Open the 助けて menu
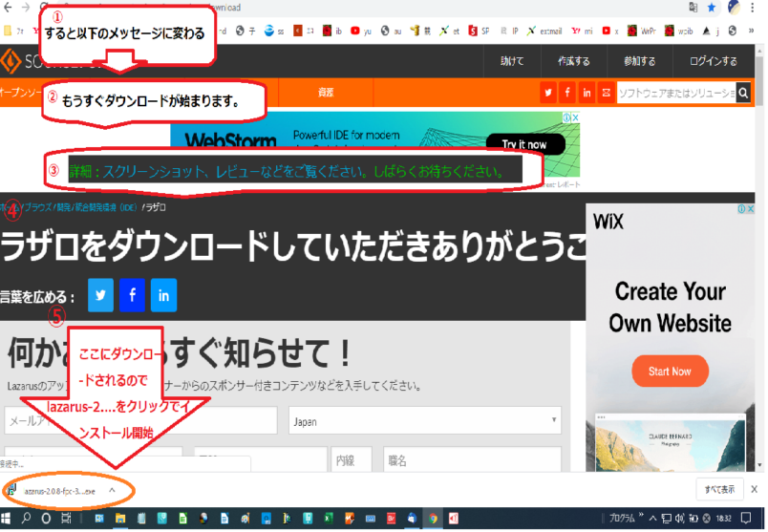768x532 pixels. pyautogui.click(x=512, y=61)
